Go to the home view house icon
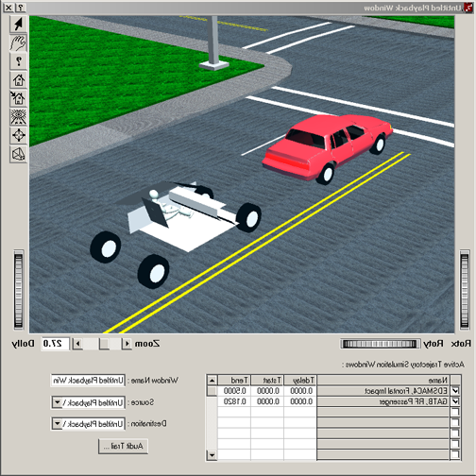 pyautogui.click(x=18, y=80)
